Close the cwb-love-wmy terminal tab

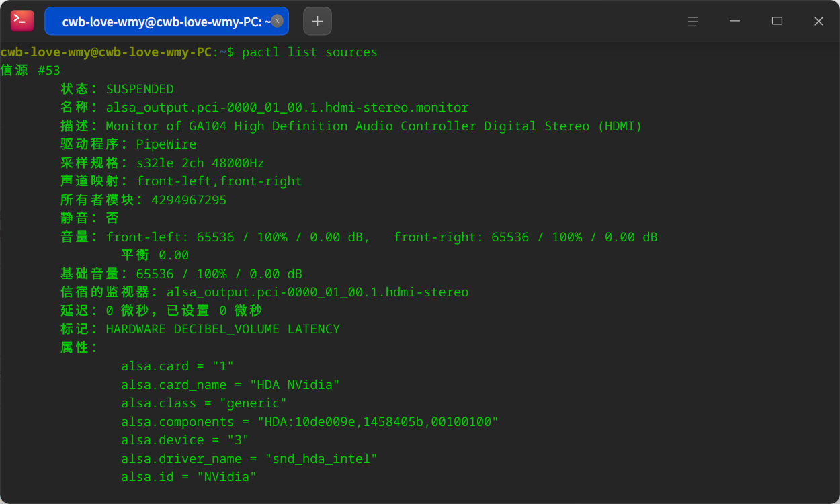pos(277,21)
